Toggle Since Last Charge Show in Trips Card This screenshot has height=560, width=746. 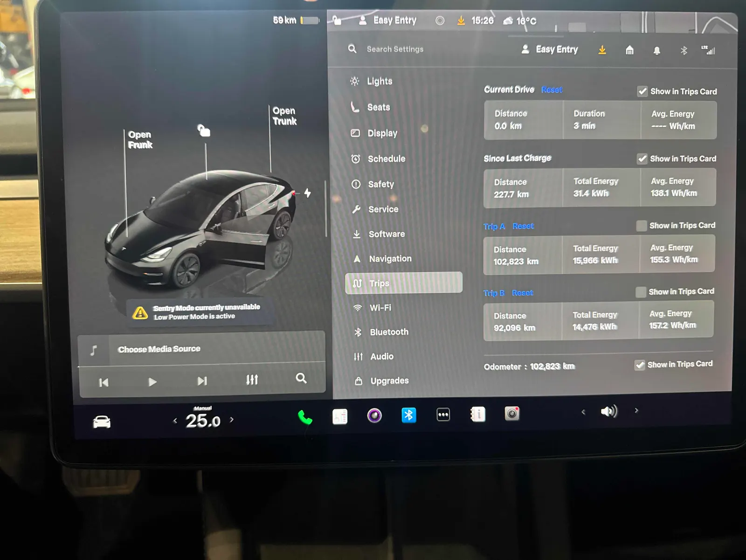(x=642, y=159)
